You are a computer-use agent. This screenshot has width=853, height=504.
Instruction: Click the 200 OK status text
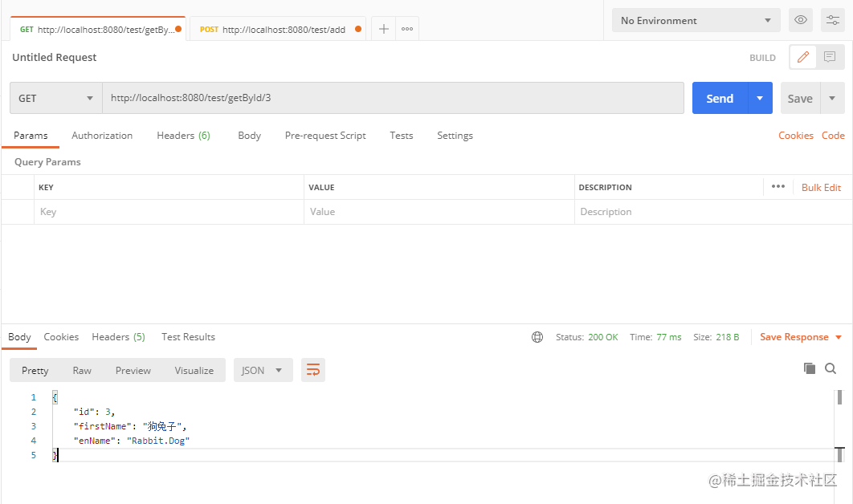602,337
